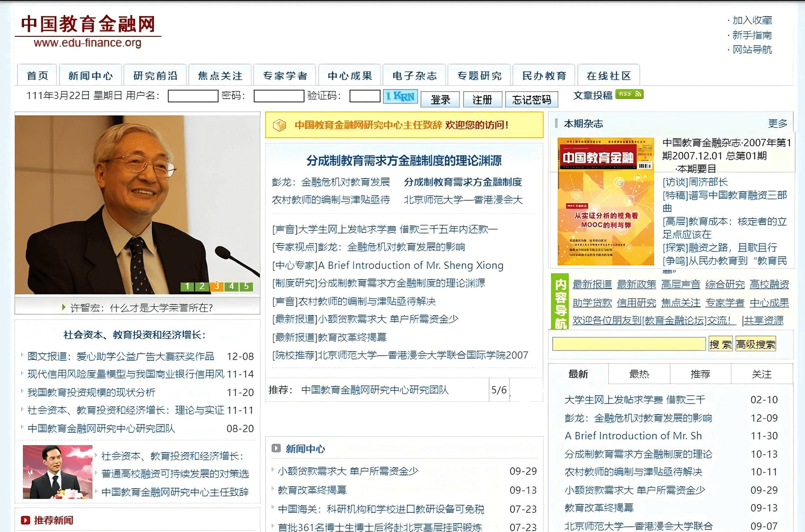Click the yellow search text box
805x532 pixels.
pyautogui.click(x=629, y=344)
